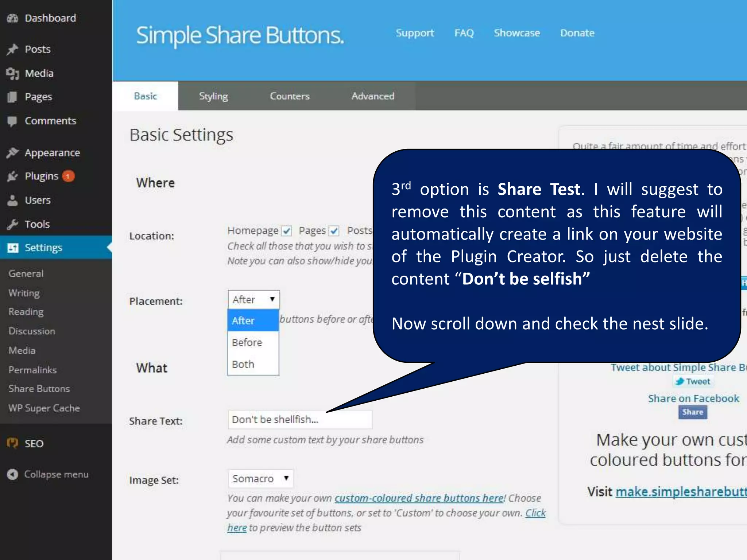Switch to the Advanced tab
This screenshot has height=560, width=747.
pos(373,96)
